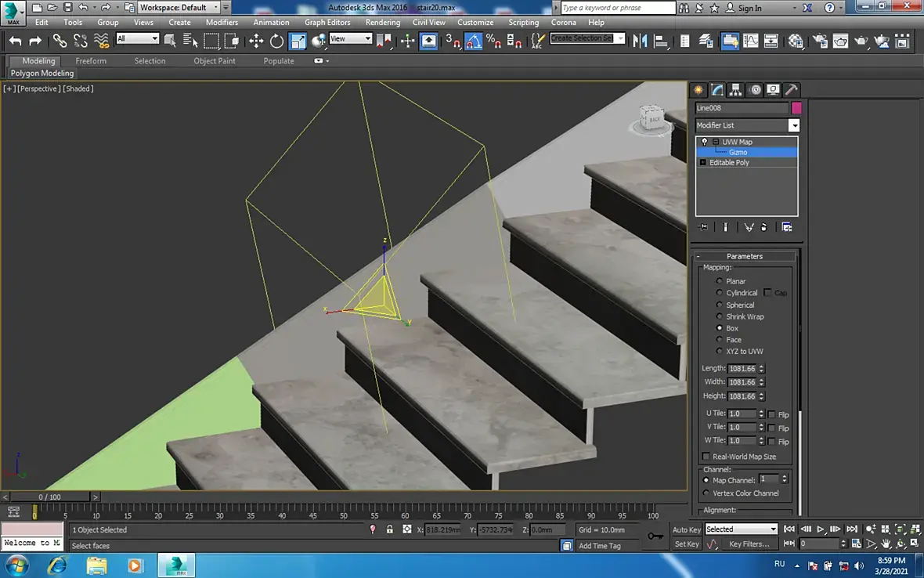Click the Undo arrow in toolbar
This screenshot has width=924, height=578.
coord(15,42)
